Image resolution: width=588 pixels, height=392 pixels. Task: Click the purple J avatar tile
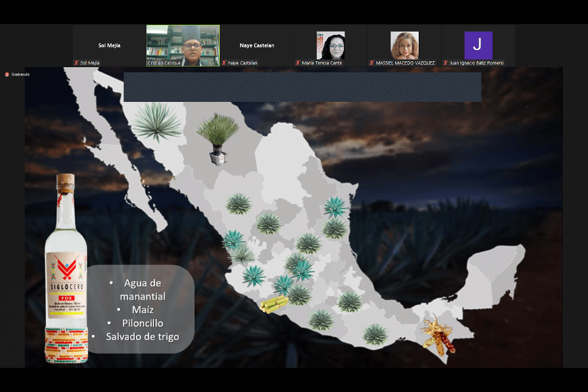(478, 45)
